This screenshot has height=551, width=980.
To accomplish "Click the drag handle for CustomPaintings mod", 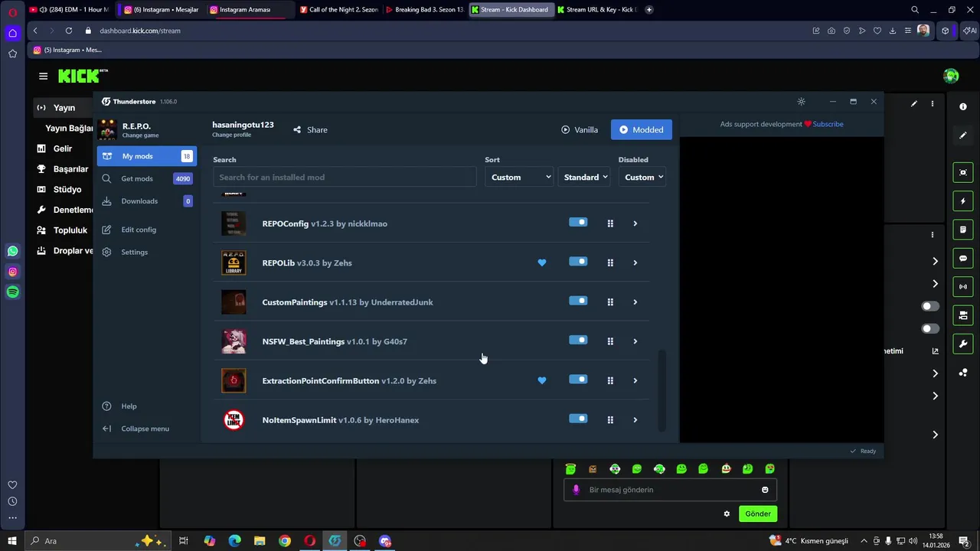I will (x=610, y=302).
